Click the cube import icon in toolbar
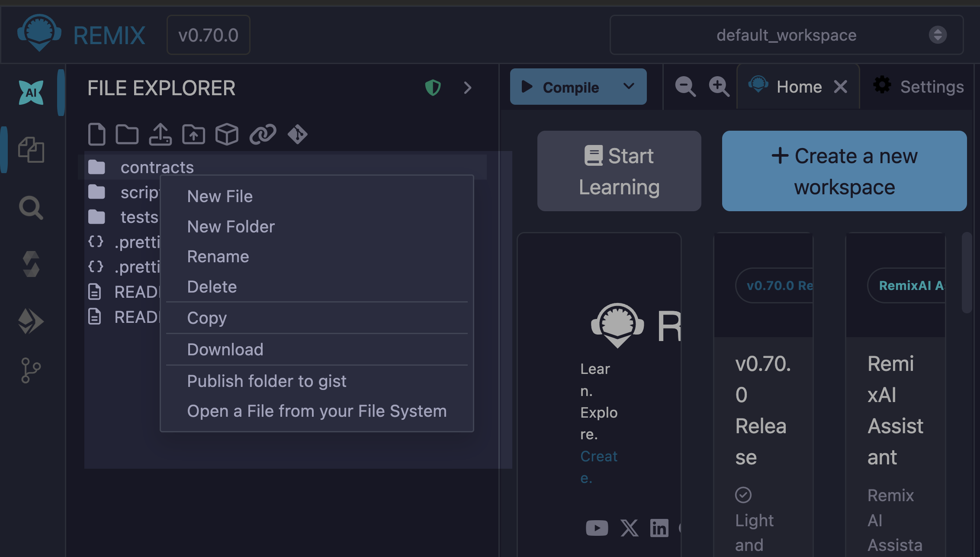Screen dimensions: 980x557 pos(227,134)
